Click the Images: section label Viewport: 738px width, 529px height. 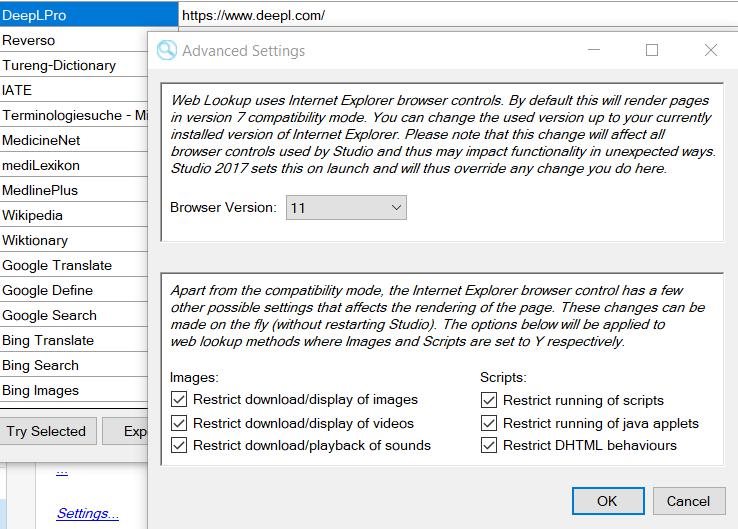point(194,377)
